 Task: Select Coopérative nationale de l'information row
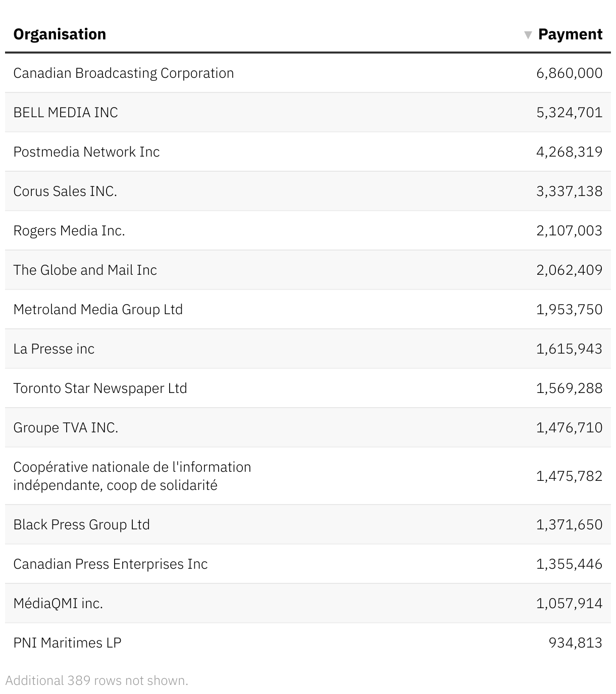point(132,476)
